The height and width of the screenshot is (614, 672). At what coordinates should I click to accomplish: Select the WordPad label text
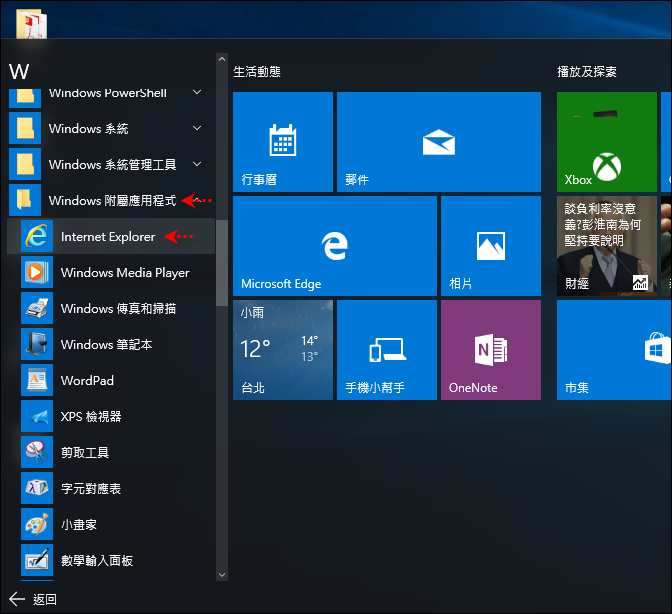[x=87, y=380]
